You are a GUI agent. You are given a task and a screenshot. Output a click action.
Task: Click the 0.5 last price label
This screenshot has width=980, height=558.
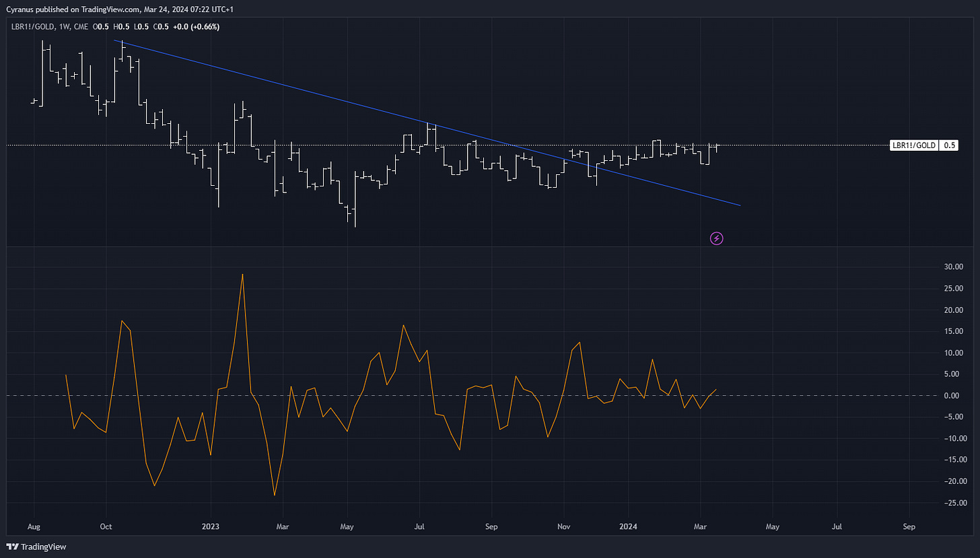[949, 145]
